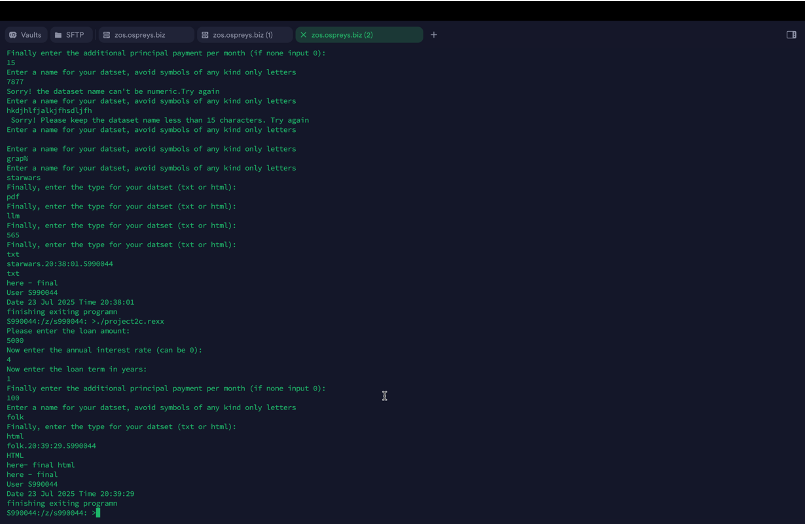
Task: Click the terminal icon on the first zos.ospreys.biz tab
Action: coord(107,35)
